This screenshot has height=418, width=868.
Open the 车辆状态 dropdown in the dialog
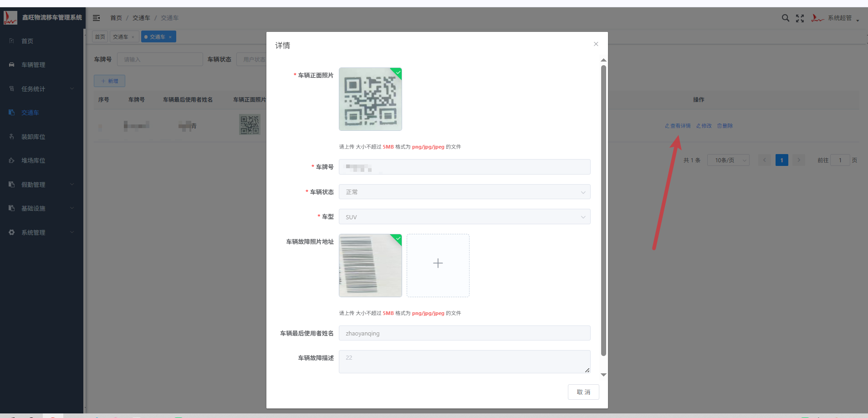coord(465,192)
